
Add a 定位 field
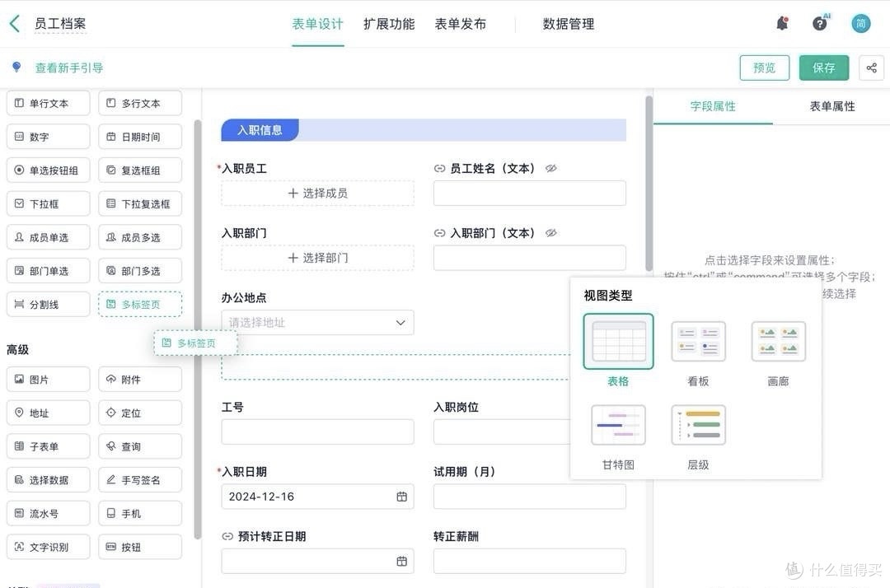(140, 413)
